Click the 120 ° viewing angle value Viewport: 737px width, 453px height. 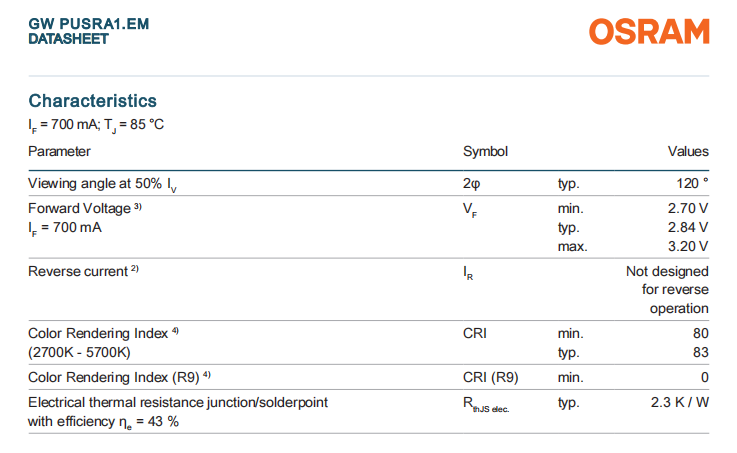pos(691,184)
